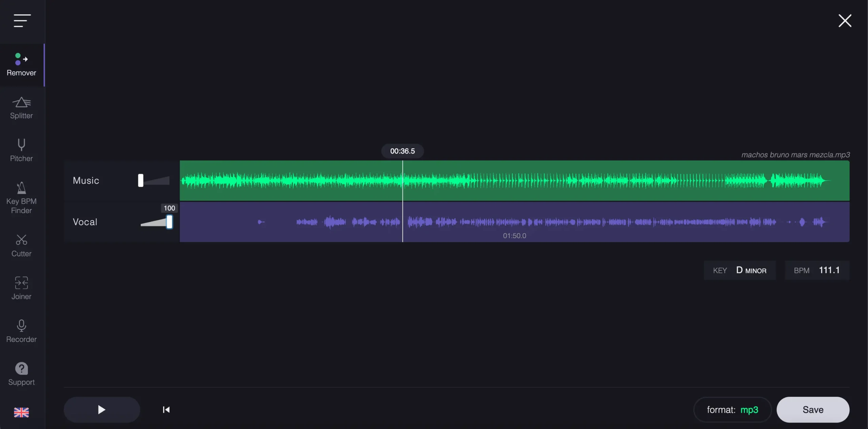
Task: Select the Remover tool
Action: (21, 64)
